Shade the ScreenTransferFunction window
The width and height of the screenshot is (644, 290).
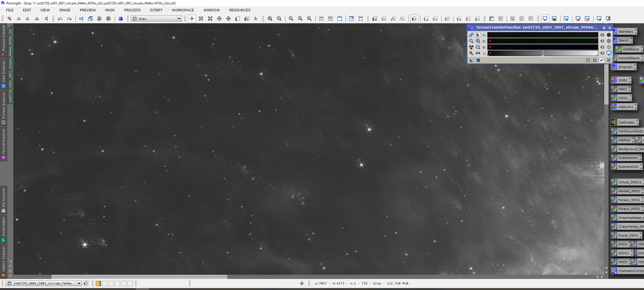pyautogui.click(x=604, y=28)
